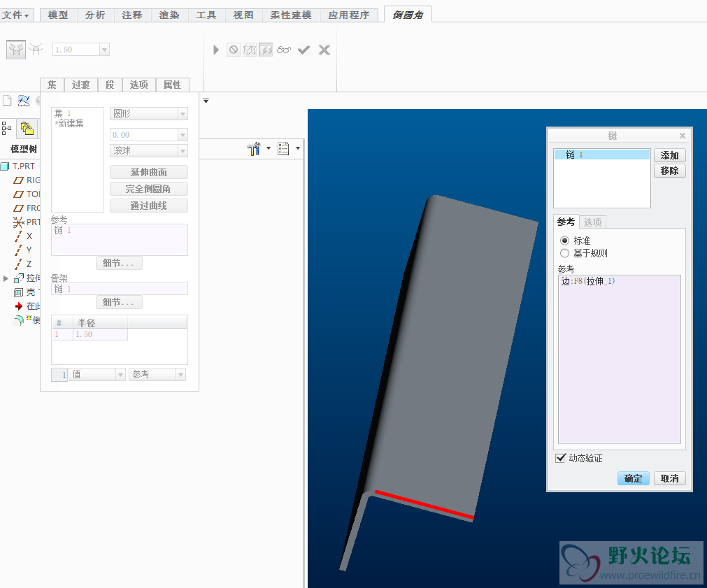
Task: Select the attached preview icon
Action: 266,50
